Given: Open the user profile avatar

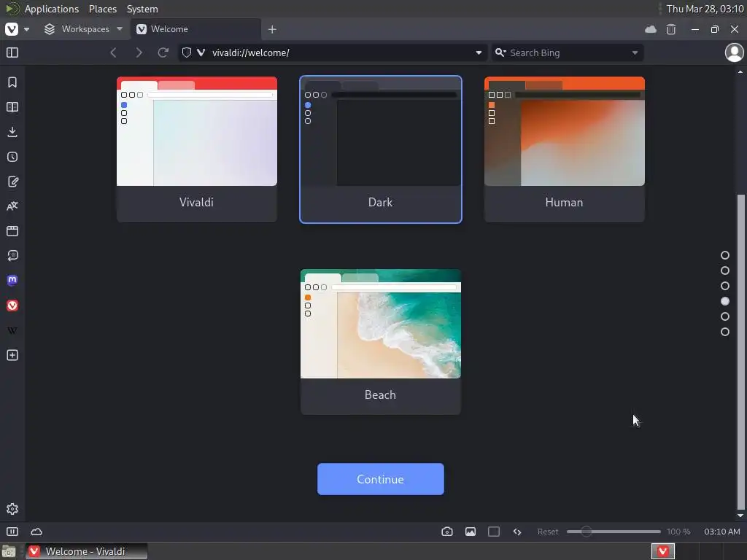Looking at the screenshot, I should tap(734, 52).
